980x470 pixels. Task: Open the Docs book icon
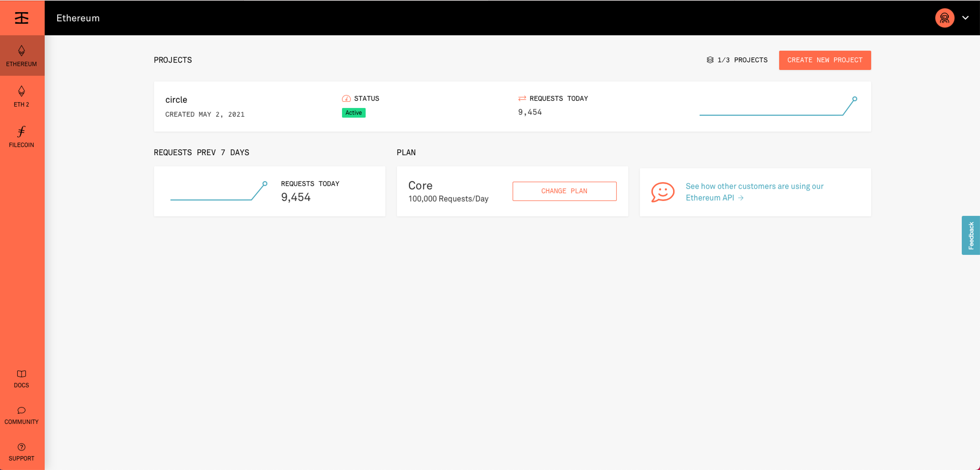point(22,374)
